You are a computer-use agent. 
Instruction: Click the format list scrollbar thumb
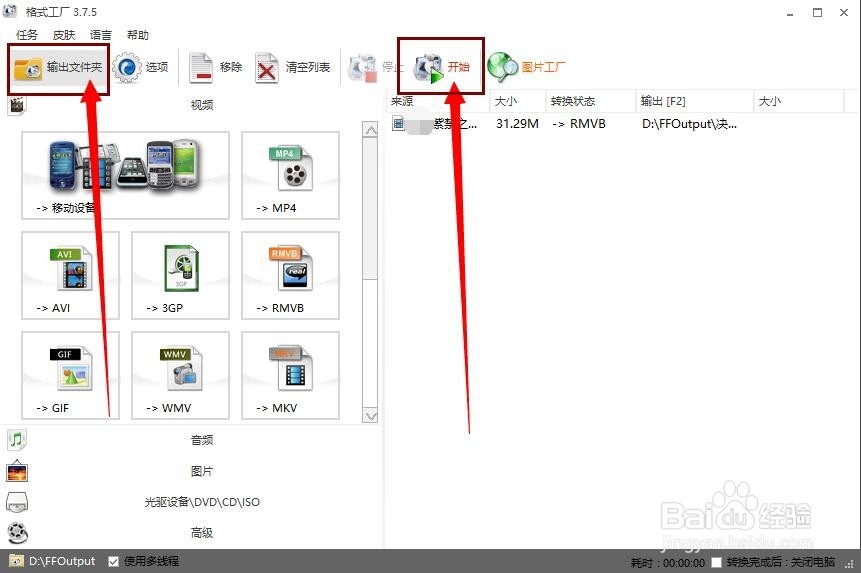371,209
